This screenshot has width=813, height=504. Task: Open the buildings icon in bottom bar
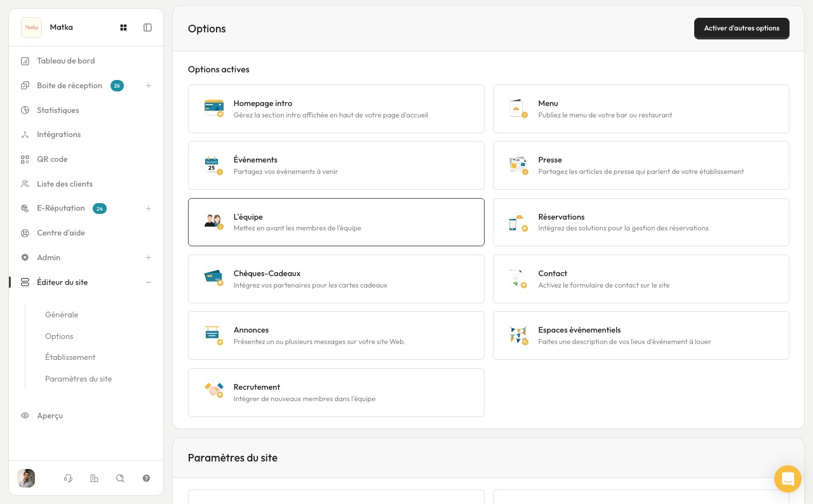point(94,479)
